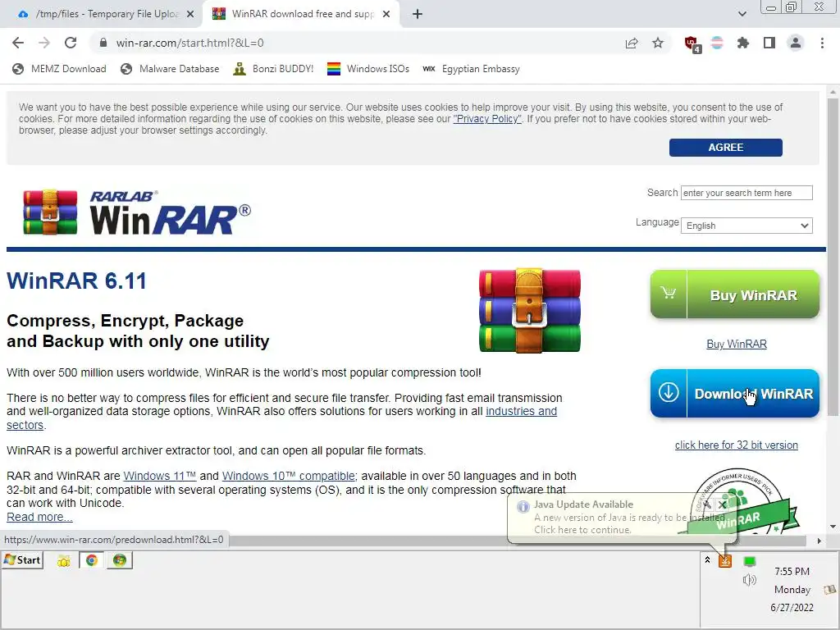Click the green Buy WinRAR button

click(x=734, y=294)
